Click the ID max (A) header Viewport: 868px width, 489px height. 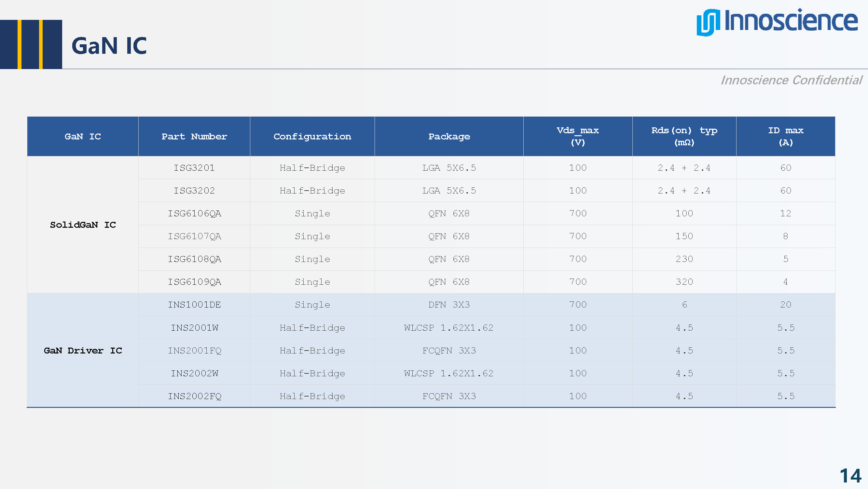click(x=785, y=136)
